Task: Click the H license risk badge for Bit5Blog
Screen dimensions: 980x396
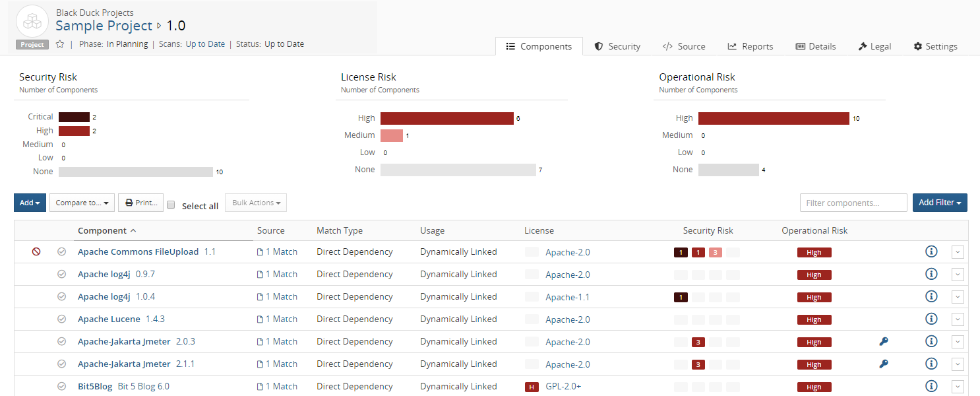Action: click(532, 387)
